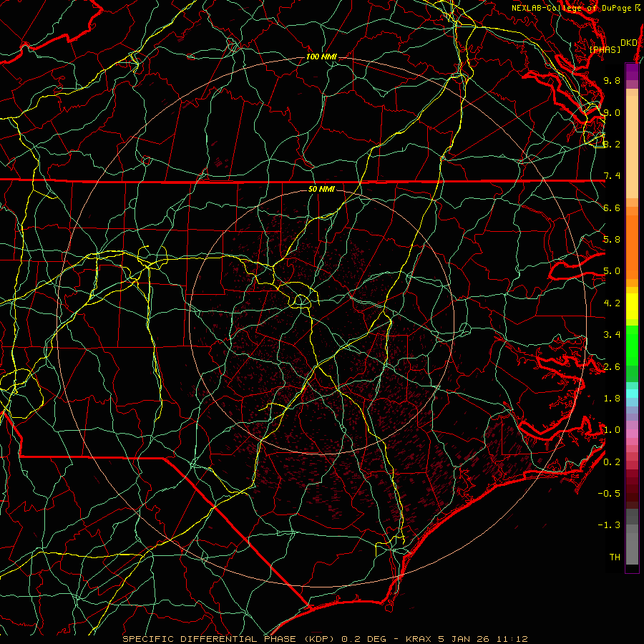Viewport: 644px width, 644px height.
Task: Select the 0.2 value on the color scale
Action: tap(612, 462)
